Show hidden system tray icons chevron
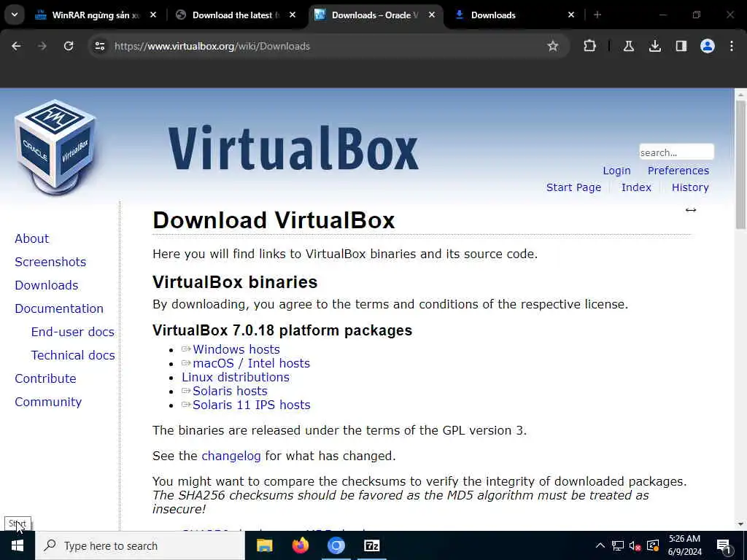Viewport: 747px width, 560px height. (600, 545)
